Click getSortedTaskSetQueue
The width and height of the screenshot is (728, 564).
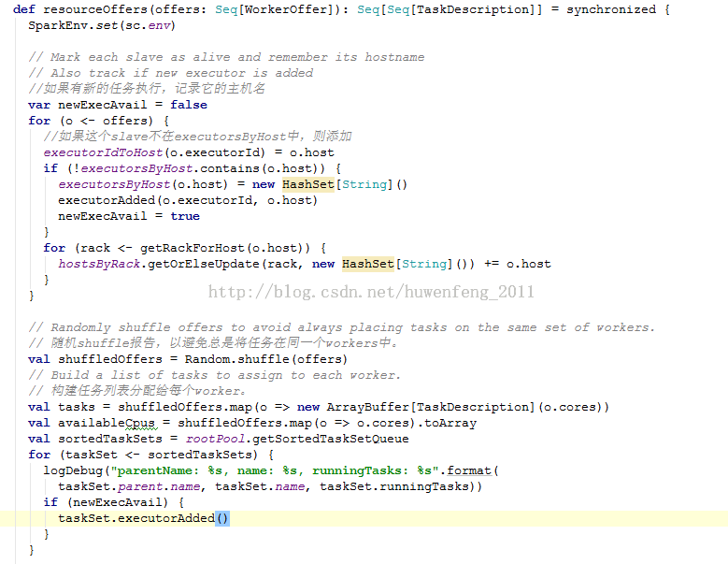coord(331,439)
